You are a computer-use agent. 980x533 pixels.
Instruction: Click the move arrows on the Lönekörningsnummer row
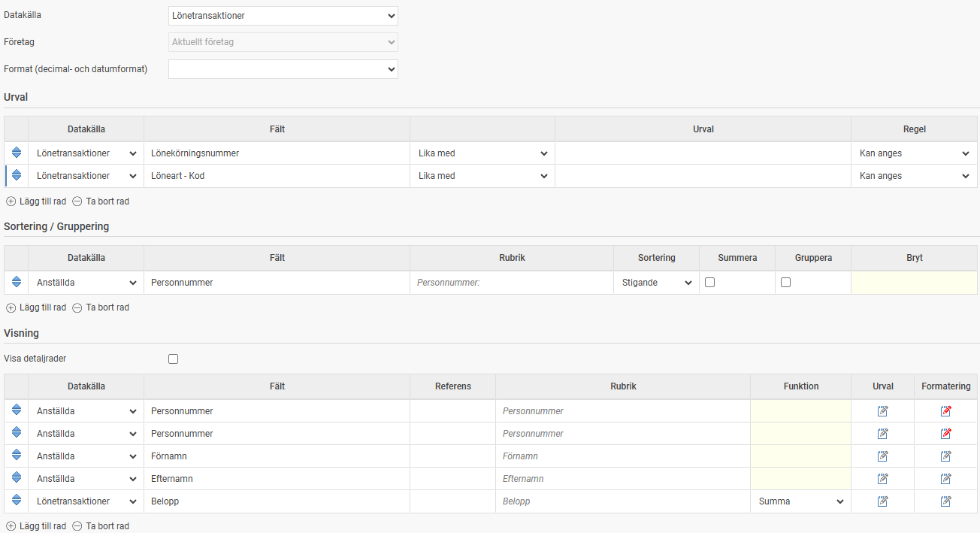(x=17, y=153)
